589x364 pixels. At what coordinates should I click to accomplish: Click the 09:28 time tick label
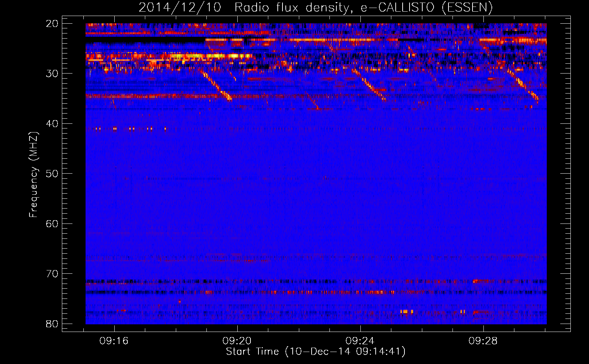[x=483, y=341]
